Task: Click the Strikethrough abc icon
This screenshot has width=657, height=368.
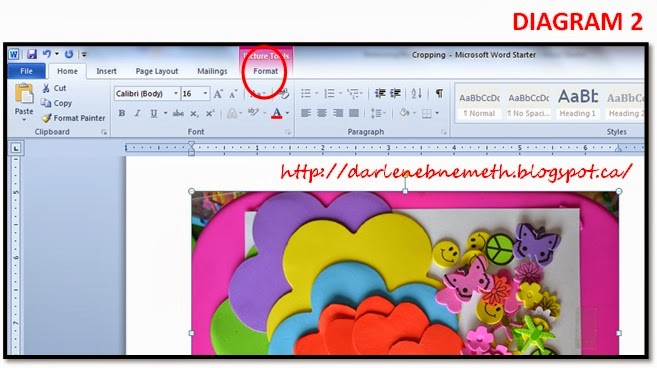Action: 178,113
